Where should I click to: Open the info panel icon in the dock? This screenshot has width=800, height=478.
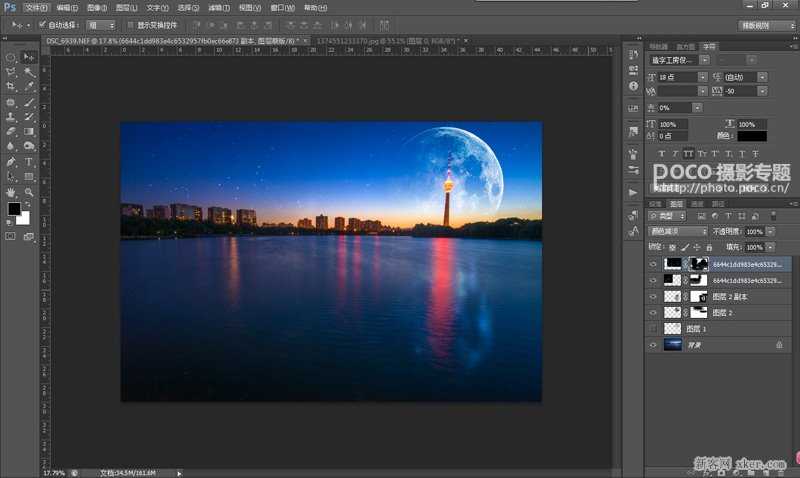coord(633,86)
